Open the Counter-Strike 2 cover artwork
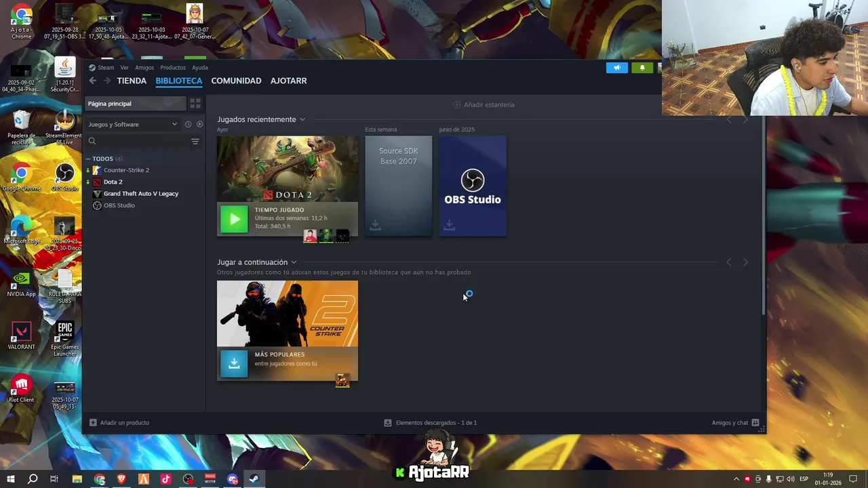 288,314
